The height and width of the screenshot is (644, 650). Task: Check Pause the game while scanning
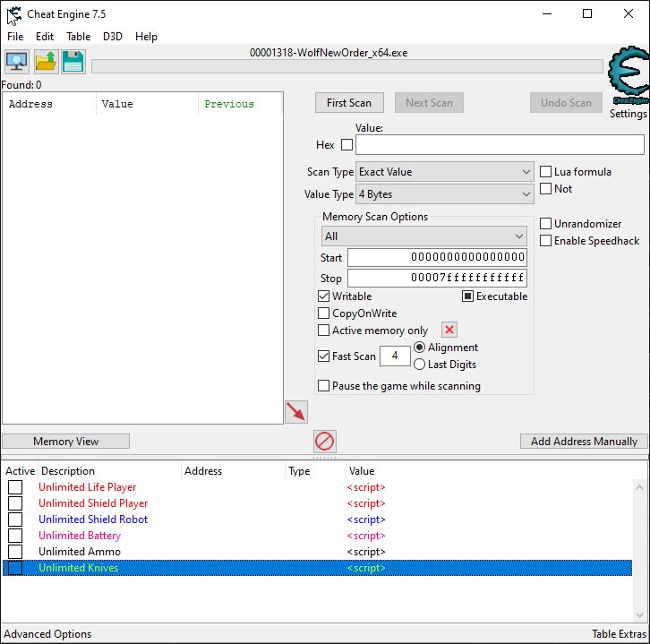coord(323,386)
